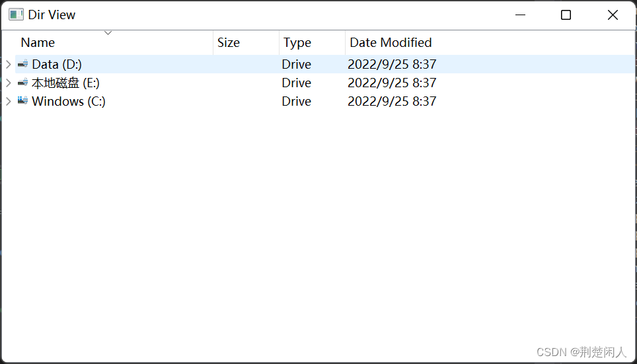Viewport: 637px width, 364px height.
Task: Expand the Windows (C:) drive node
Action: [x=8, y=101]
